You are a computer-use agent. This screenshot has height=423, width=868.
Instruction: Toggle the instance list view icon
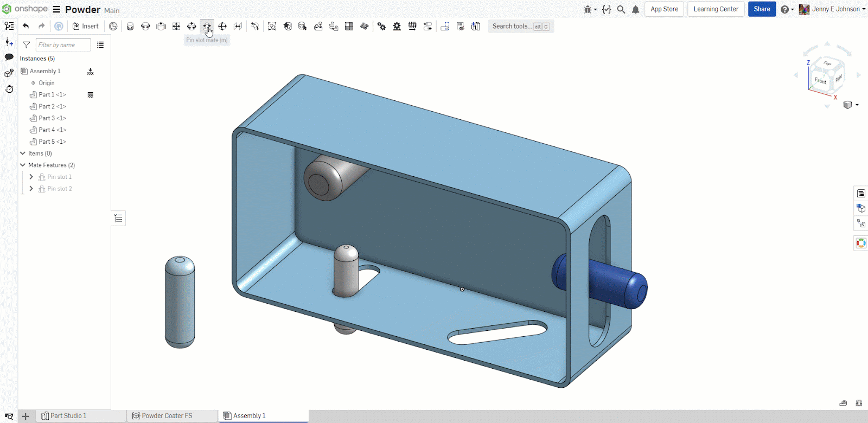[100, 45]
